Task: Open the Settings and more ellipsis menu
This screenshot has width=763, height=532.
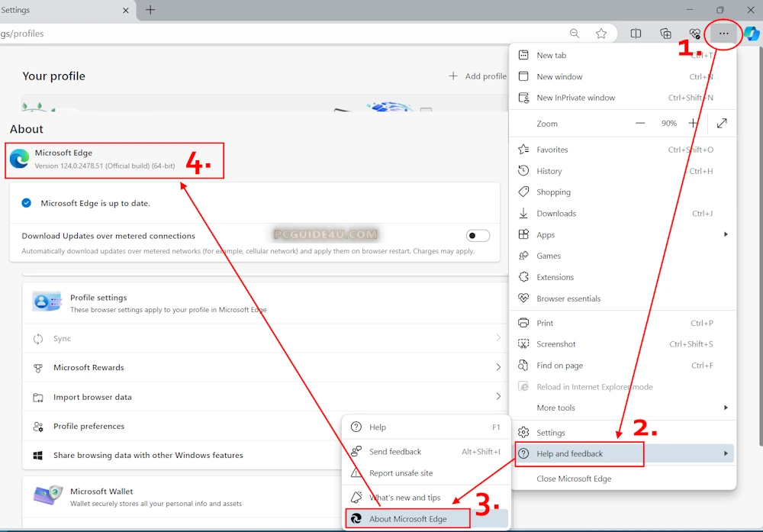Action: (723, 34)
